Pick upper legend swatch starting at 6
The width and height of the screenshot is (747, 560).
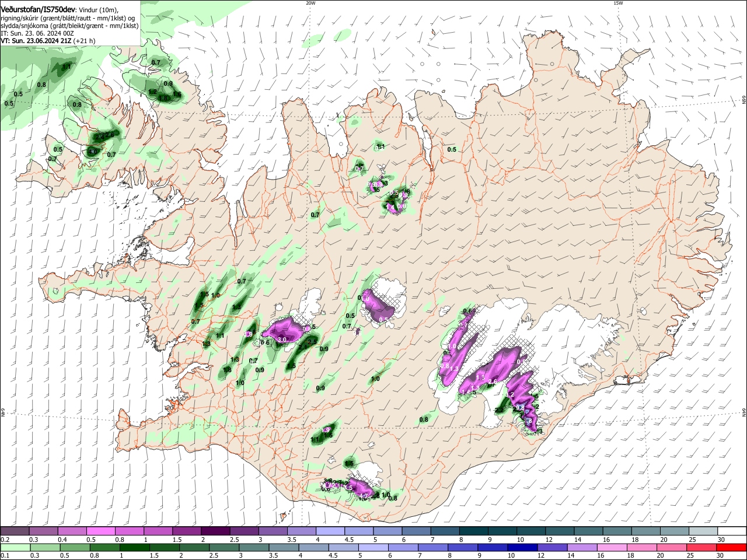pos(416,531)
